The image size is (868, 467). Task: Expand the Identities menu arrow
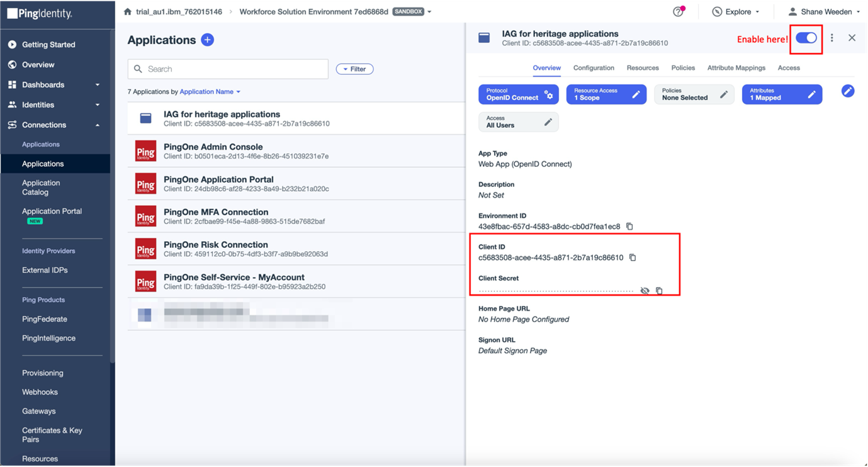98,105
